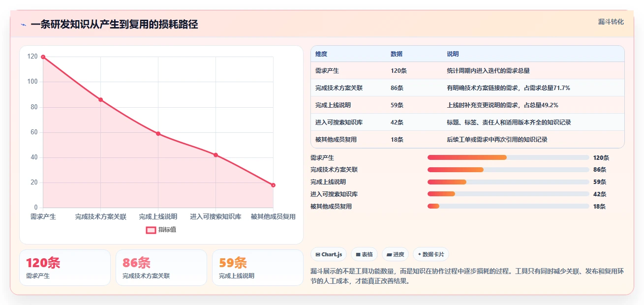The width and height of the screenshot is (644, 305).
Task: Click the 表格 tag chip
Action: pyautogui.click(x=364, y=254)
